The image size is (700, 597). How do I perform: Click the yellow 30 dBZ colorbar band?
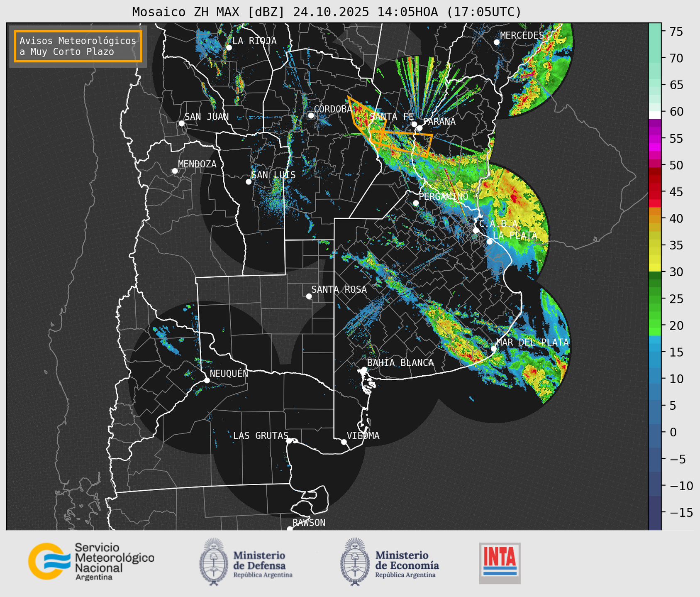point(655,267)
